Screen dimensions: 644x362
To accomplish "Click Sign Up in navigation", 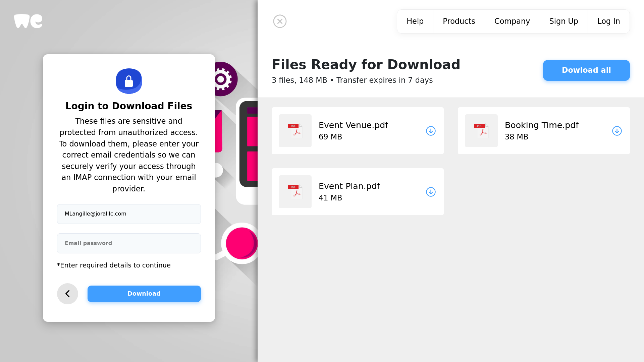I will [563, 21].
